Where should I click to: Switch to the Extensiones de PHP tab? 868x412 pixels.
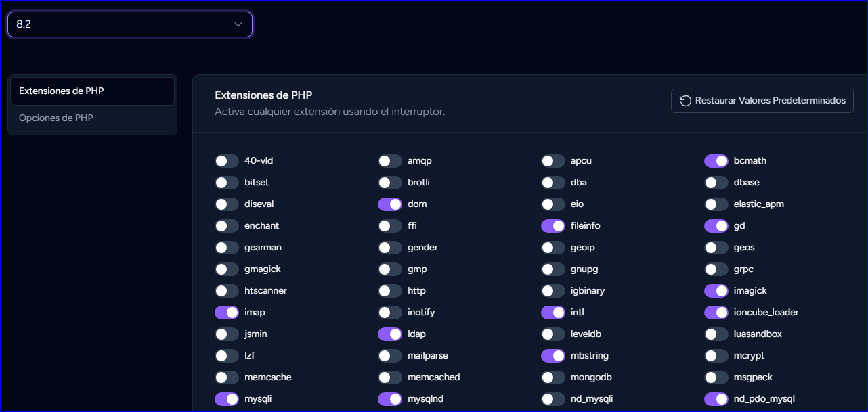click(91, 91)
